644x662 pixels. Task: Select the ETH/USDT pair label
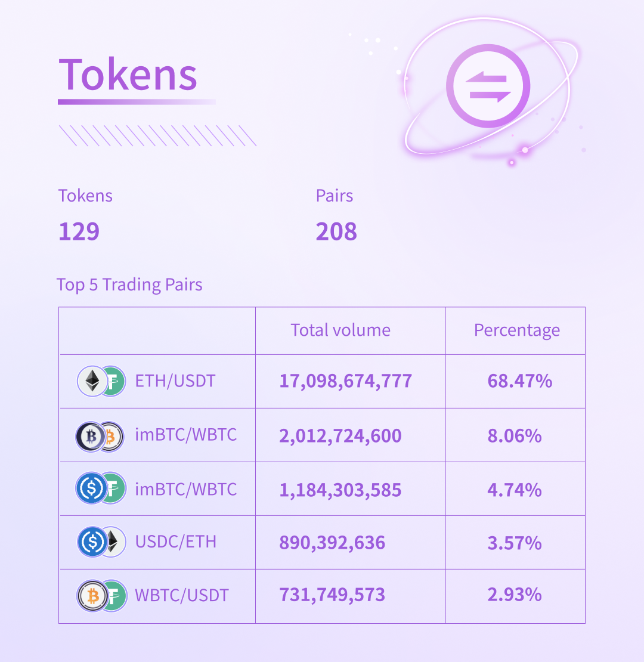(x=175, y=381)
